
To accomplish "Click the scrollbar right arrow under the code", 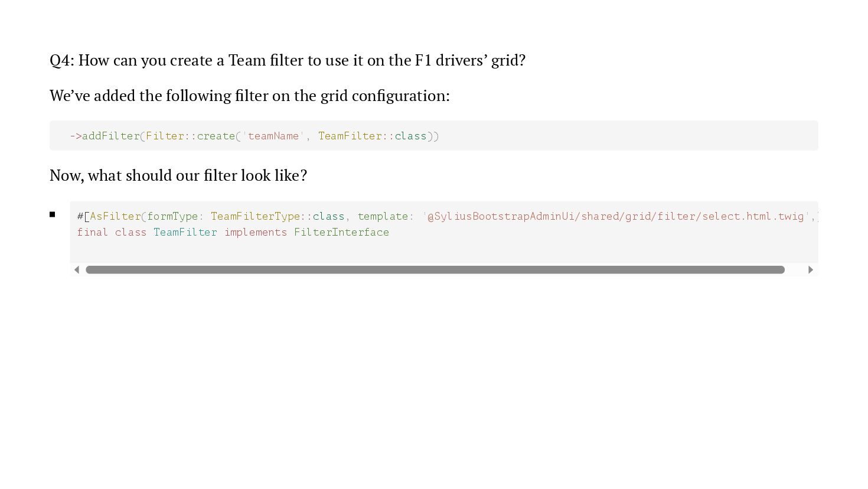I will pos(811,270).
